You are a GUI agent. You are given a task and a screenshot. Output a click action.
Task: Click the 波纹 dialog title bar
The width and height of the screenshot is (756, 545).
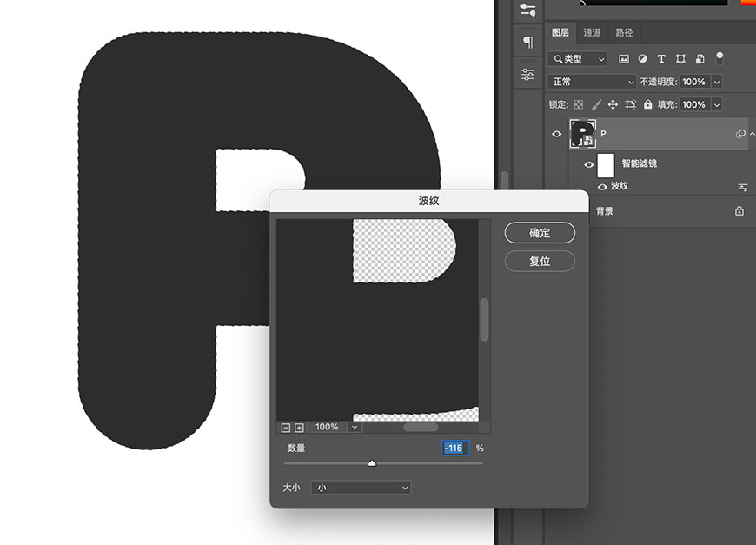(428, 201)
